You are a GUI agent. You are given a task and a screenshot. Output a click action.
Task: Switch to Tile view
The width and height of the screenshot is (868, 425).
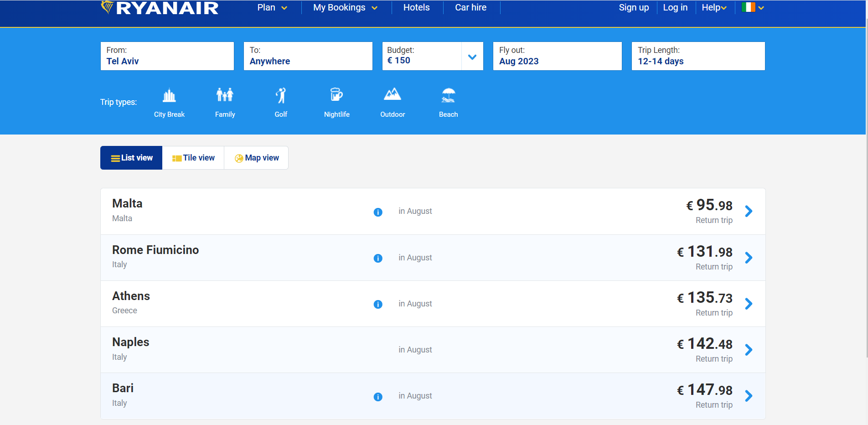(193, 158)
